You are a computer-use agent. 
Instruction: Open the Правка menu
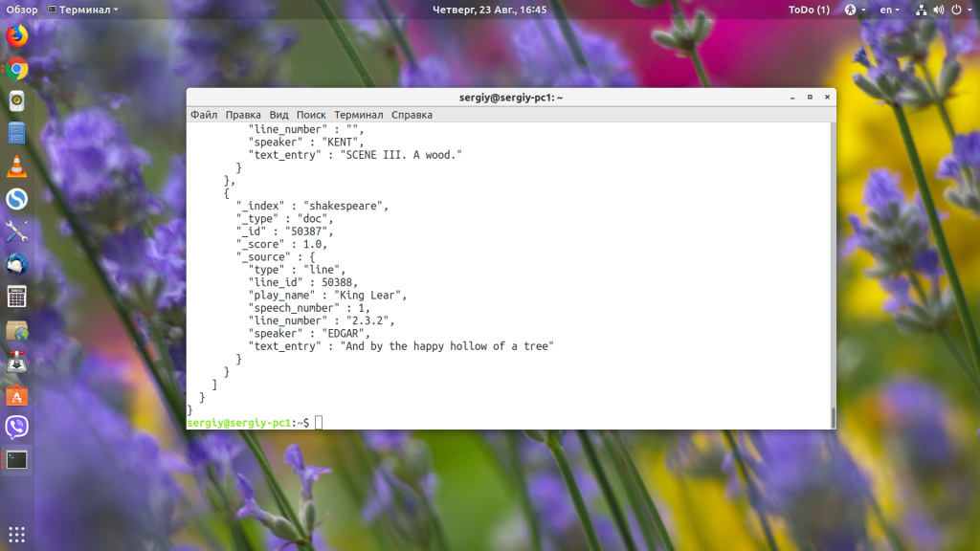(243, 115)
